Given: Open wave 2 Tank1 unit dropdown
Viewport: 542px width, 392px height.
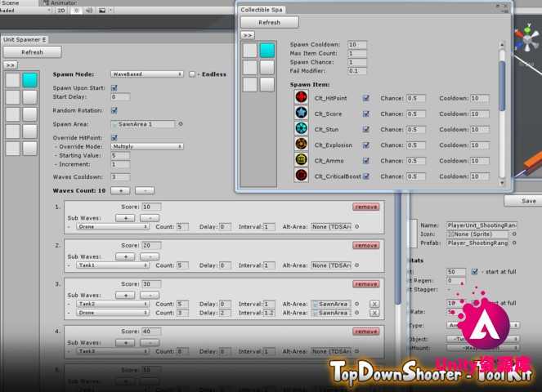Looking at the screenshot, I should (x=113, y=265).
